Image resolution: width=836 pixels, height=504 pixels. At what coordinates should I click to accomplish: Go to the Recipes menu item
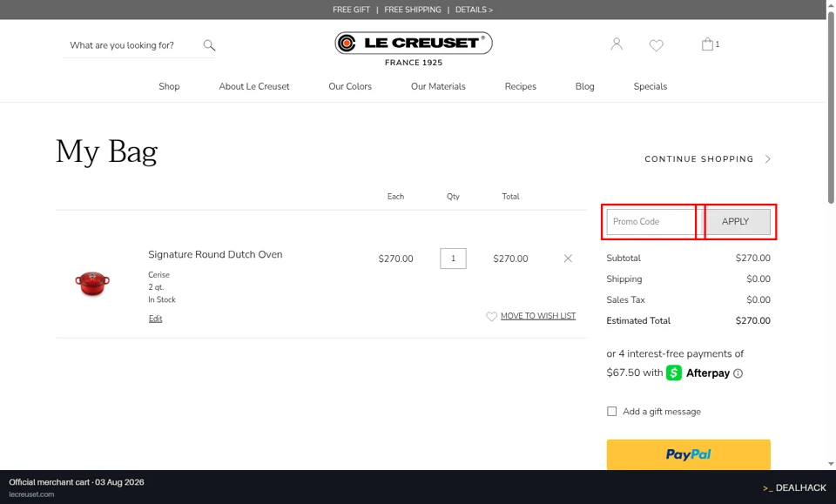pos(521,86)
